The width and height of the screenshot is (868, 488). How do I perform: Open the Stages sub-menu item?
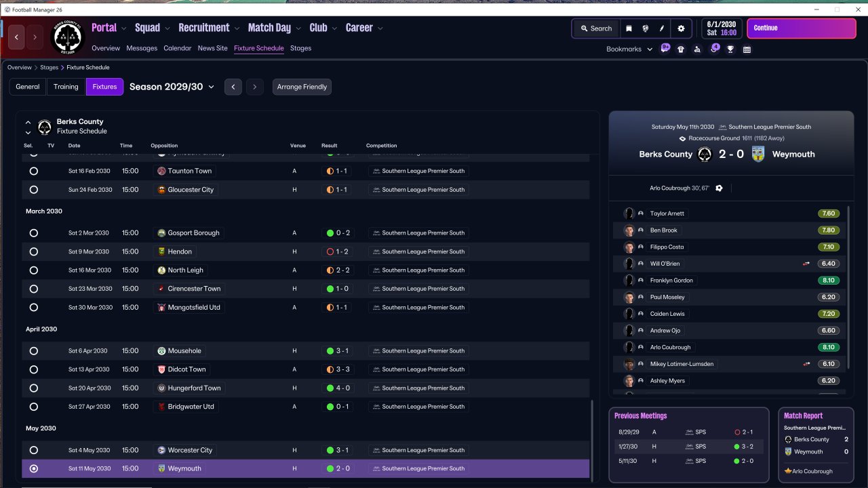(300, 48)
